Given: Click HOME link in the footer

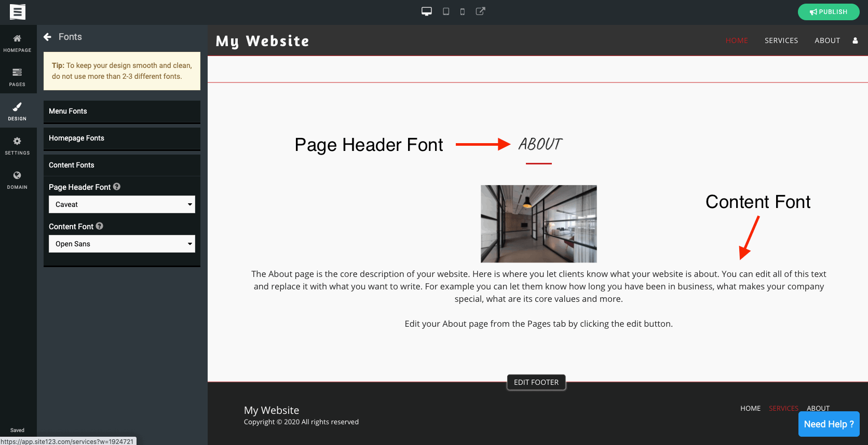Looking at the screenshot, I should [x=750, y=408].
